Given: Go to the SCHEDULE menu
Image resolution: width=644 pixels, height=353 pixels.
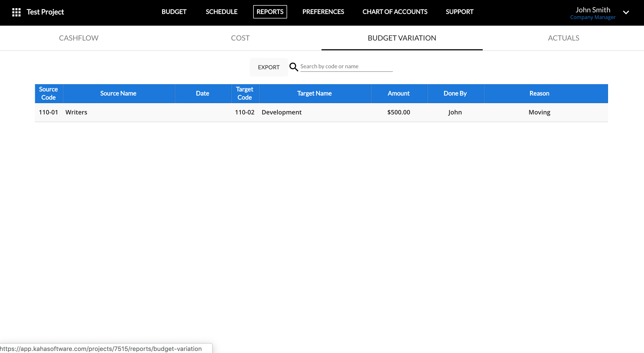Looking at the screenshot, I should (x=221, y=12).
